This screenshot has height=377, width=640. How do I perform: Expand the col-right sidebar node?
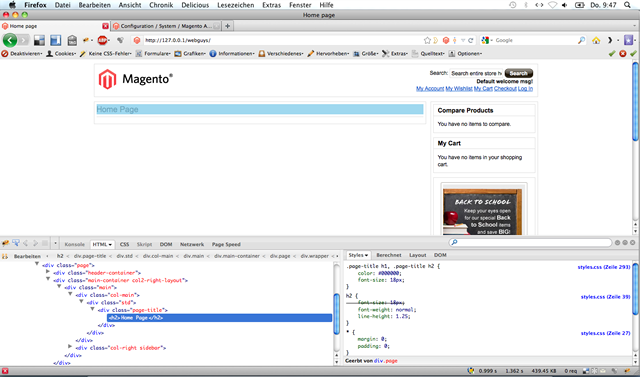pos(70,347)
